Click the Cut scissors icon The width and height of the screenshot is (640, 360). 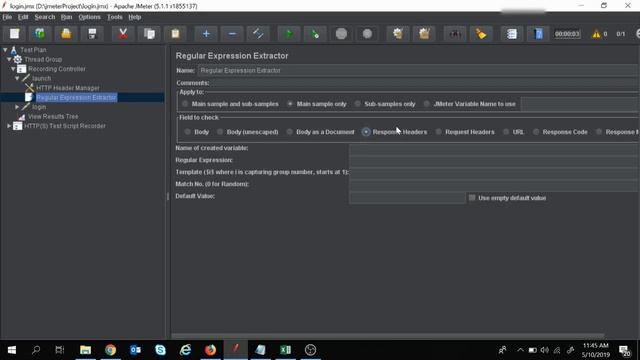[123, 34]
